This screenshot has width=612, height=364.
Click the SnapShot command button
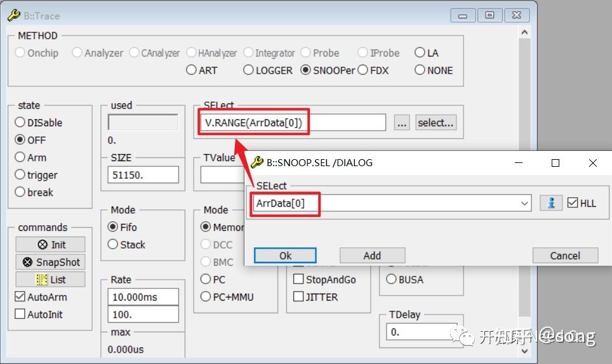(x=50, y=263)
